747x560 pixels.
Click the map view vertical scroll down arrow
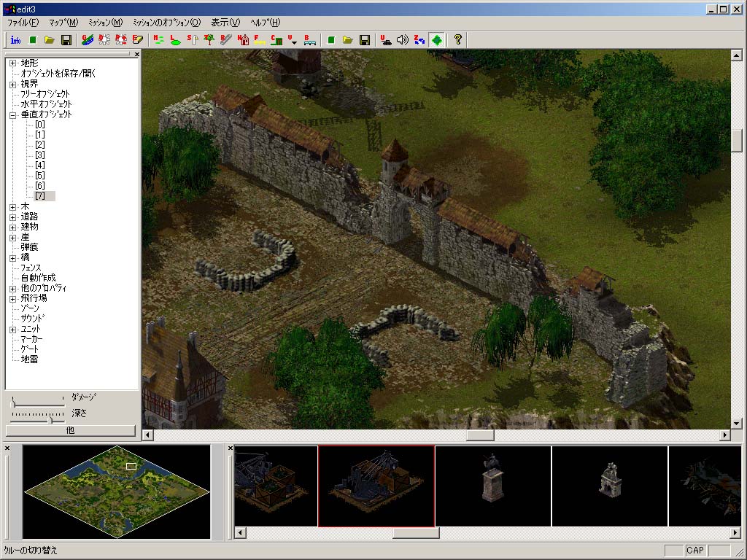click(x=736, y=424)
